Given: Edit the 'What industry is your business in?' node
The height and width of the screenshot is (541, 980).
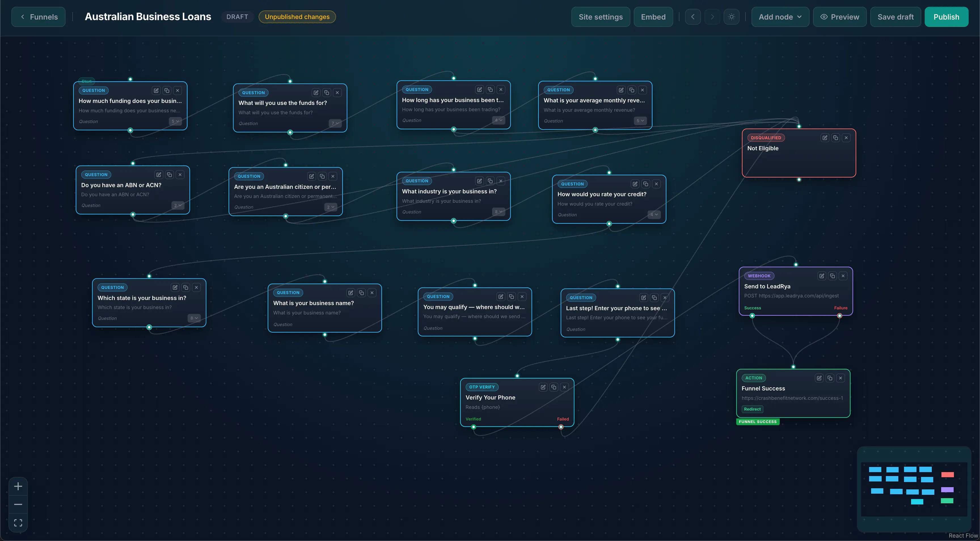Looking at the screenshot, I should (479, 181).
